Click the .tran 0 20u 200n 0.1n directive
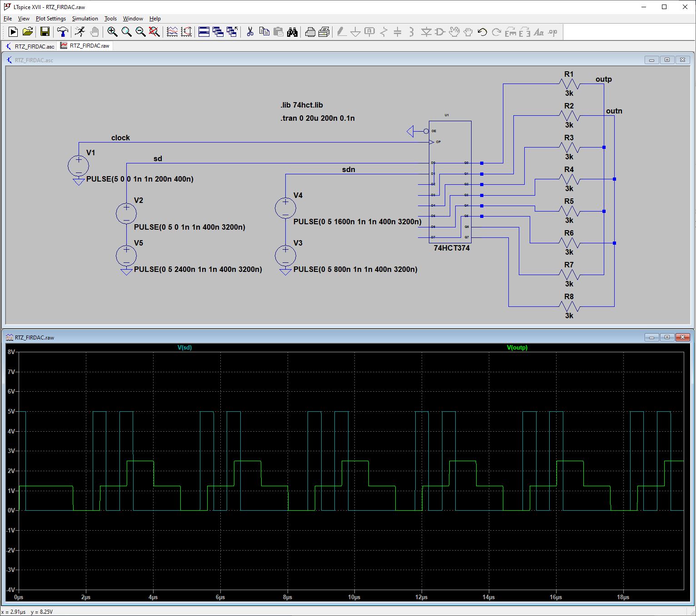This screenshot has width=696, height=616. [318, 118]
